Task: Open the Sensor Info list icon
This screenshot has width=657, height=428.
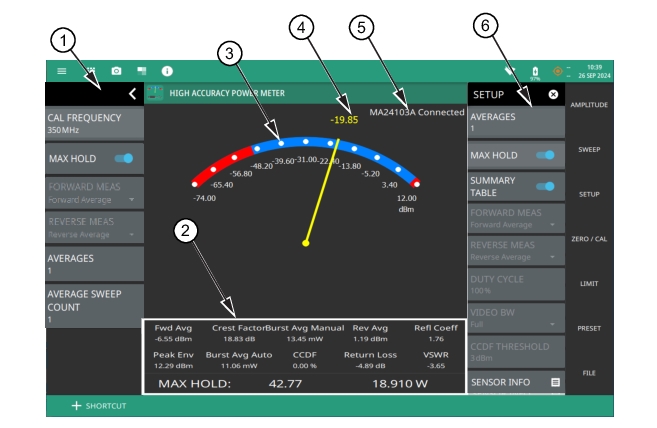Action: coord(554,382)
